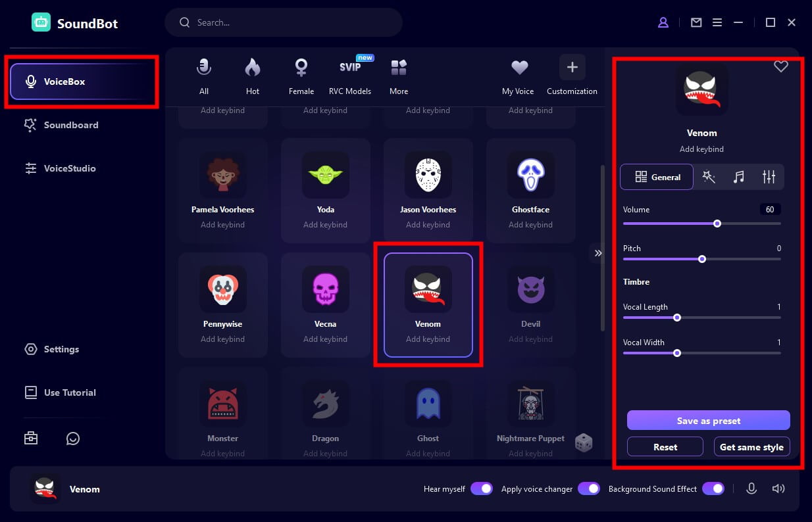Expand the More voice categories
Screen dimensions: 812x522
(399, 76)
